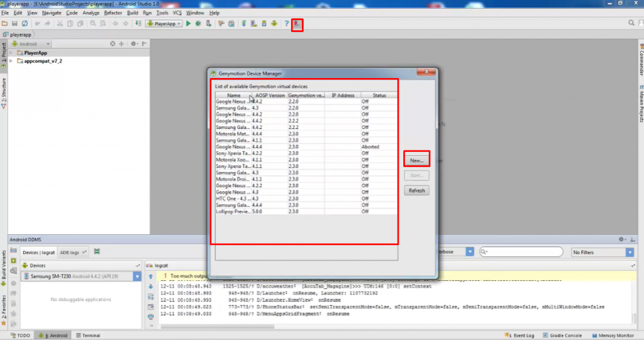
Task: Click the green Run app play icon
Action: click(x=188, y=23)
